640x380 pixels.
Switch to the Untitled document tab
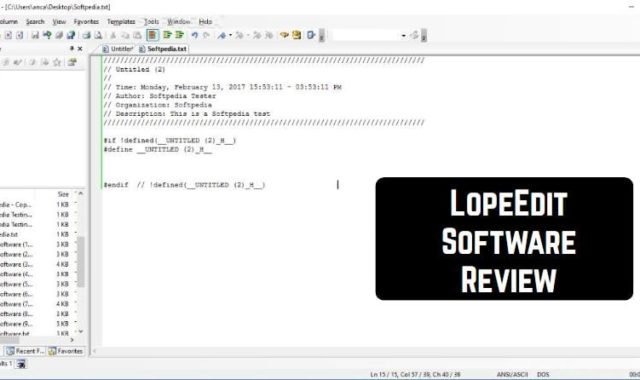tap(118, 49)
